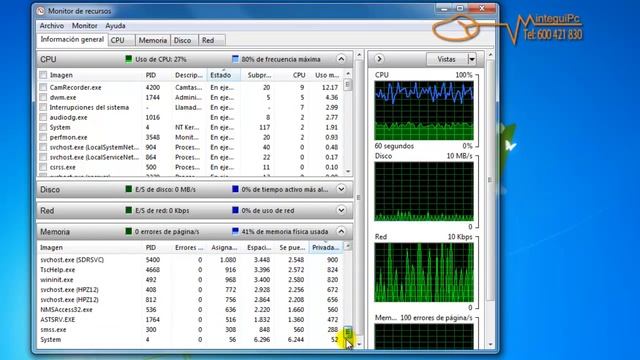Collapse the CPU section chevron
This screenshot has width=640, height=360.
pos(341,59)
